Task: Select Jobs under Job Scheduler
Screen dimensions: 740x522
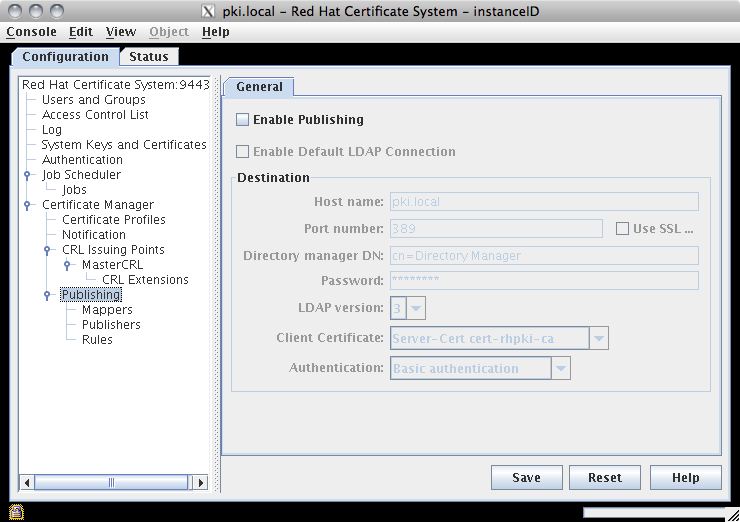Action: point(74,190)
